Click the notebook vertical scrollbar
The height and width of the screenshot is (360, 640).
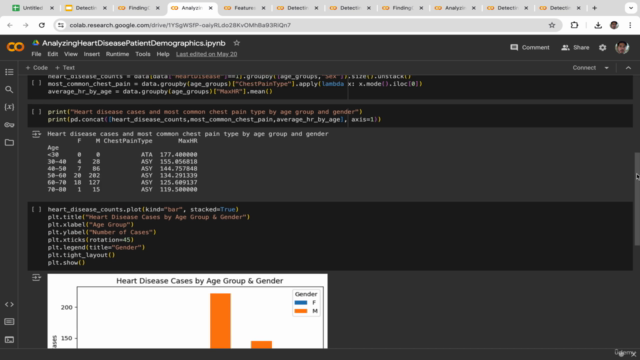click(x=637, y=199)
